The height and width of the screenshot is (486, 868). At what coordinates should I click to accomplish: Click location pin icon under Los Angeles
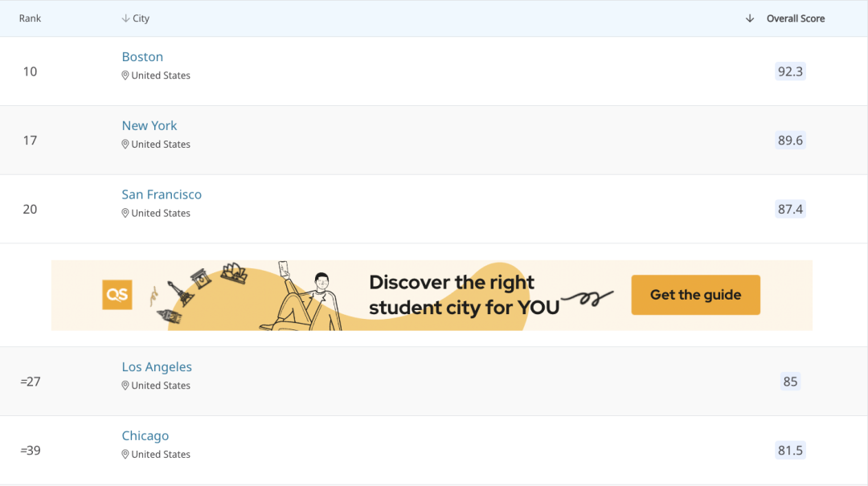[x=125, y=386]
